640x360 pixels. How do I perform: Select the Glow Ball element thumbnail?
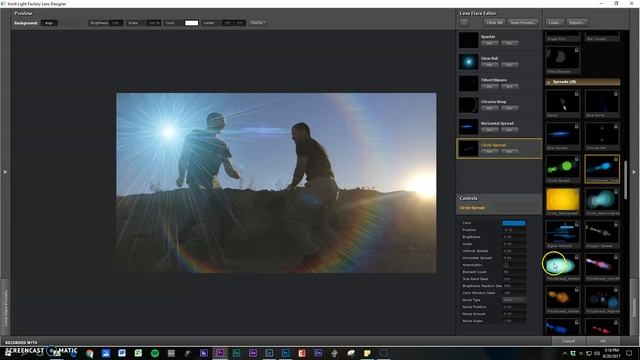coord(468,62)
